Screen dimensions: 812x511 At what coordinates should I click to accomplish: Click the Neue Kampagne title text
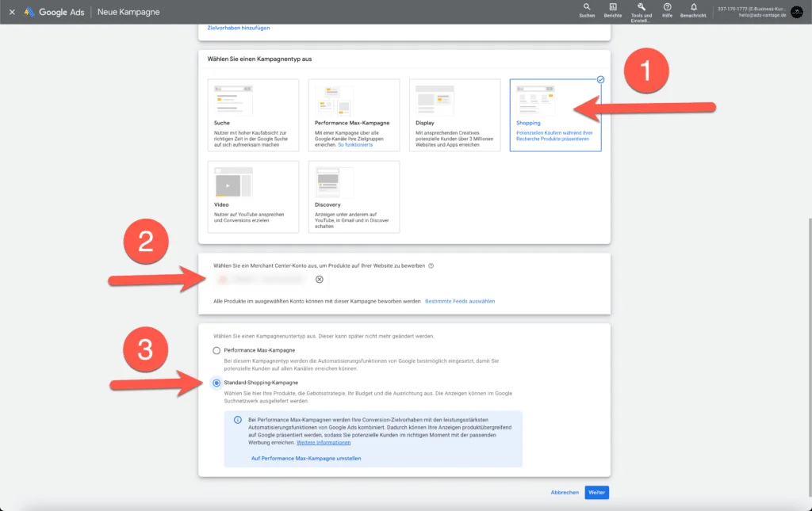pos(128,12)
